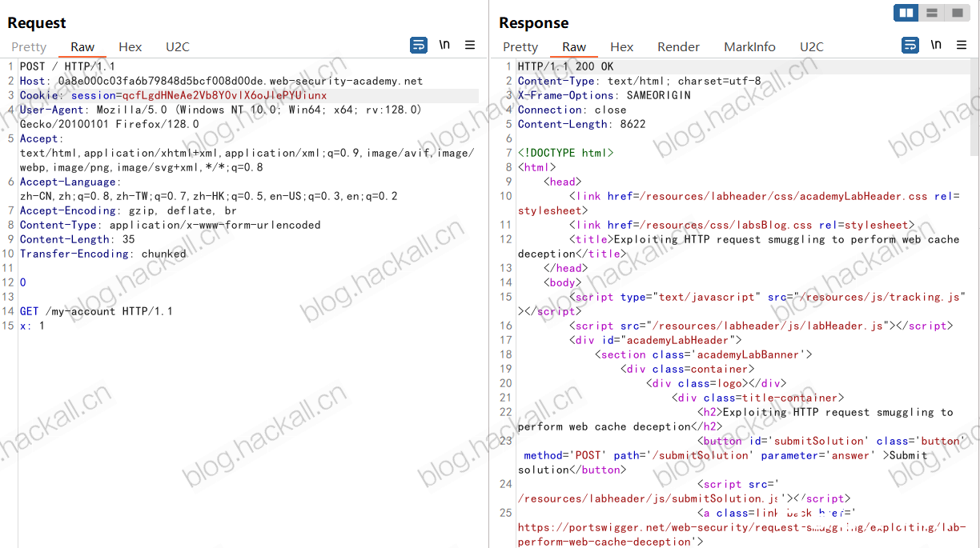The image size is (980, 548).
Task: Click the Accept-Language header name
Action: (x=67, y=182)
